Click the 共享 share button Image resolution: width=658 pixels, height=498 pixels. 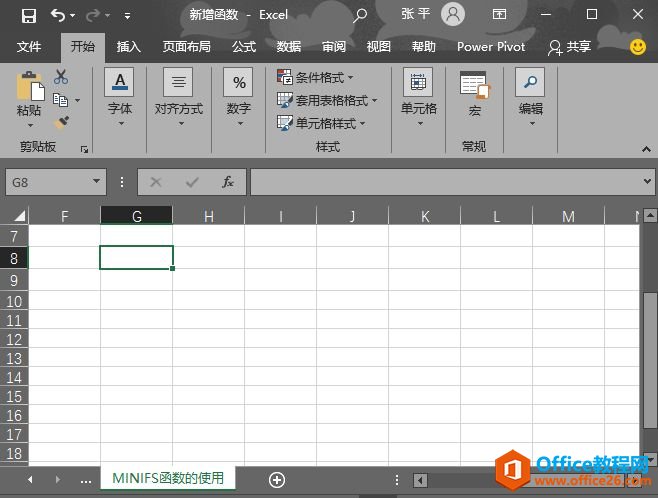(x=569, y=47)
